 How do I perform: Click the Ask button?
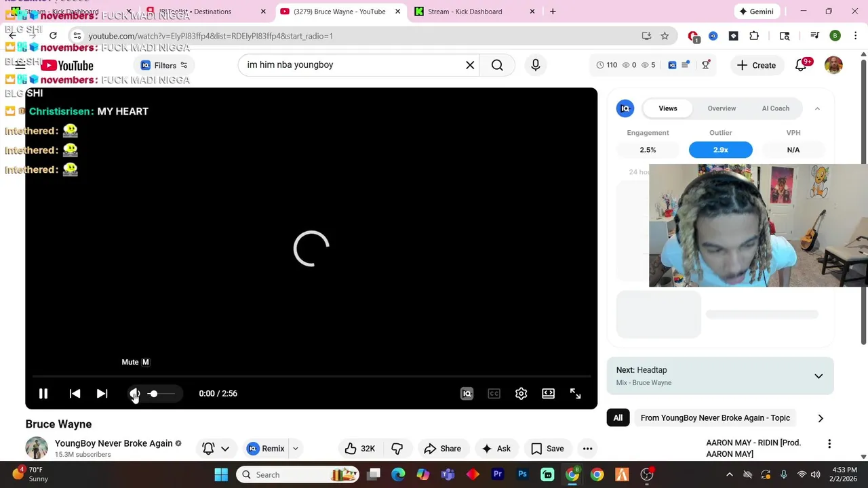point(496,448)
